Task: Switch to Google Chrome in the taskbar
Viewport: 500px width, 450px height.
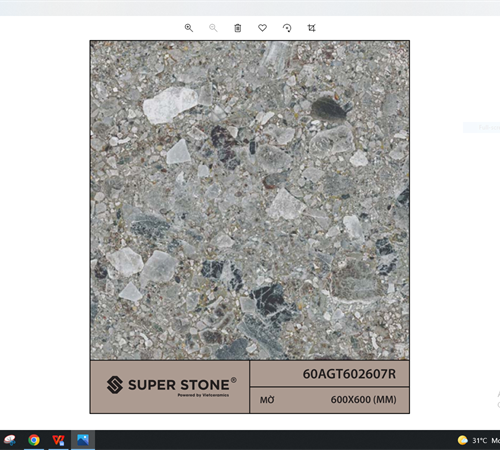Action: [x=34, y=440]
